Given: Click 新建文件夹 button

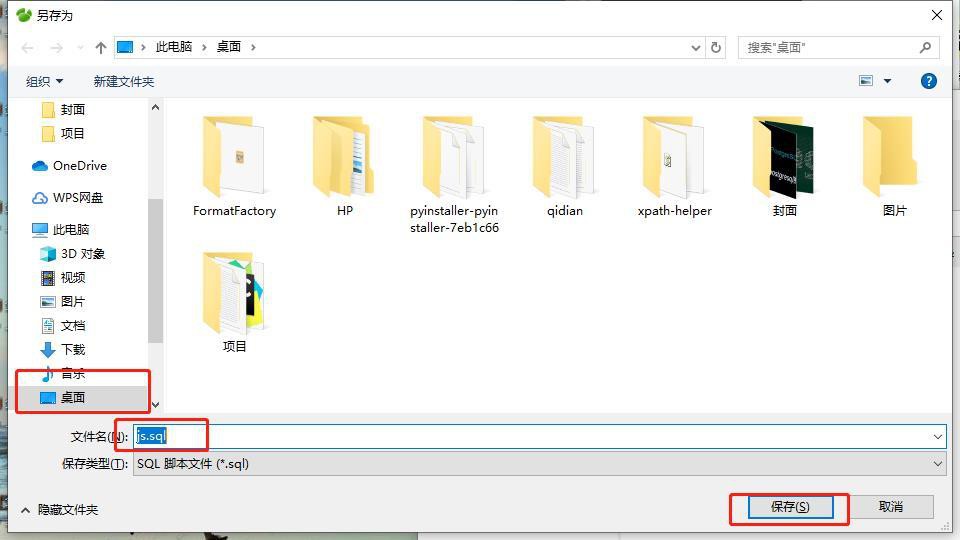Looking at the screenshot, I should 124,81.
